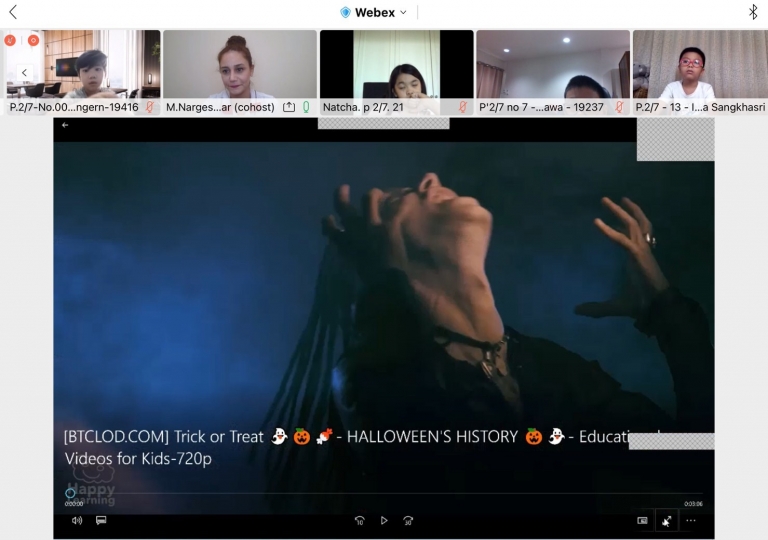This screenshot has width=768, height=540.
Task: Click name label P.2/7 - 13 - I...a Sangkhasri
Action: click(700, 107)
